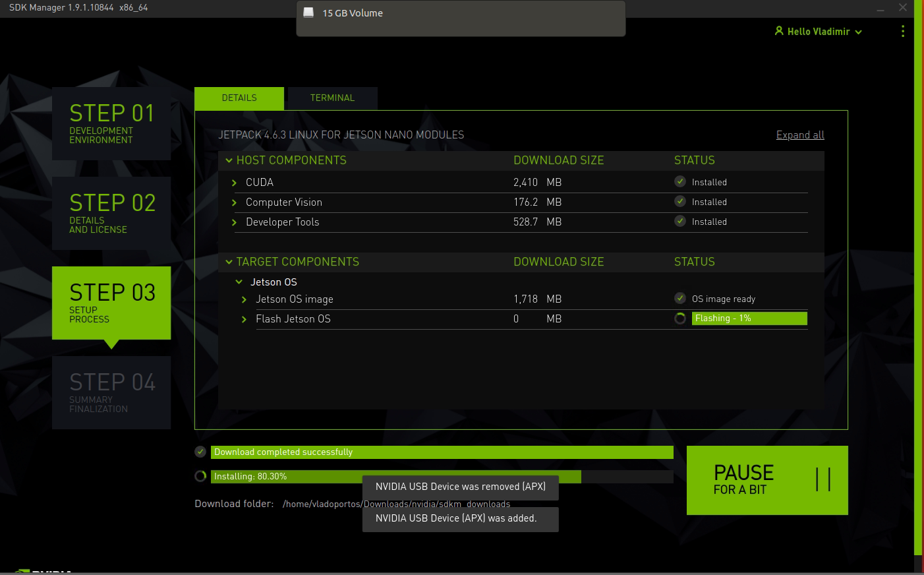Expand the Jetson OS image row
Viewport: 924px width, 575px height.
[x=244, y=299]
